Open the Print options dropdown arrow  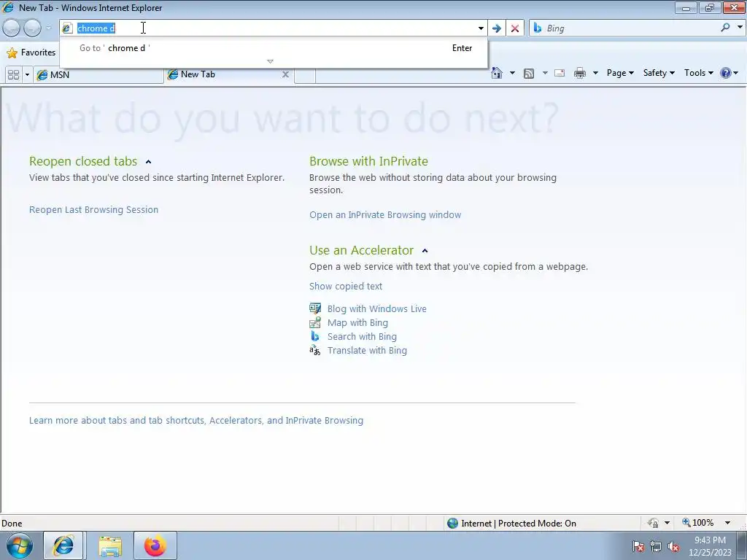tap(595, 73)
